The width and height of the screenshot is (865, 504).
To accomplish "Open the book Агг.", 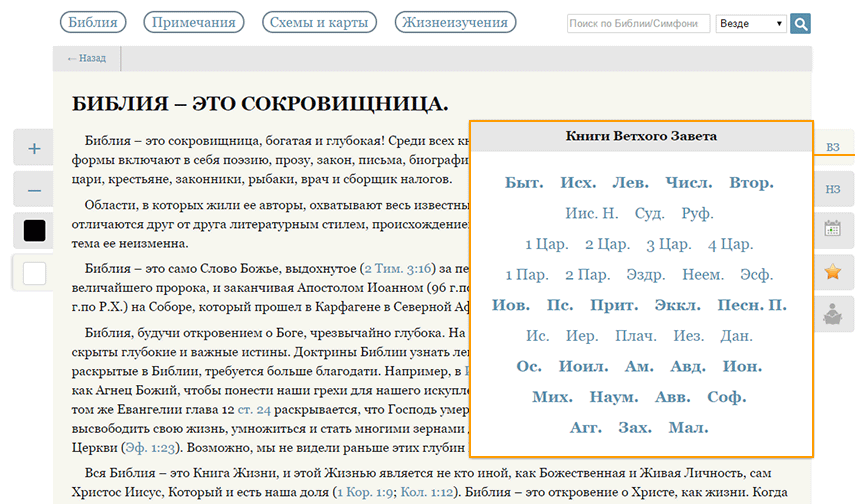I will (586, 427).
